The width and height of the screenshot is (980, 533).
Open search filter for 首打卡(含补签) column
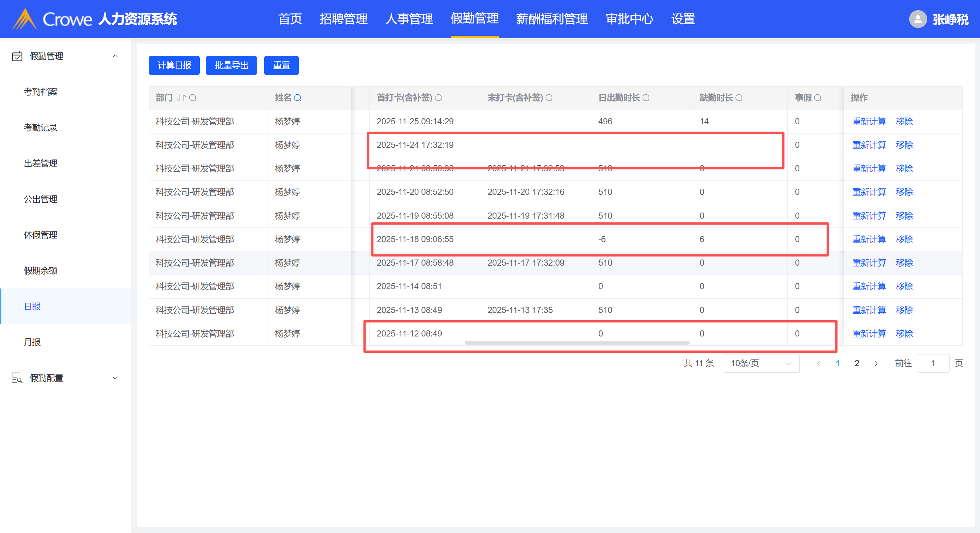coord(438,98)
